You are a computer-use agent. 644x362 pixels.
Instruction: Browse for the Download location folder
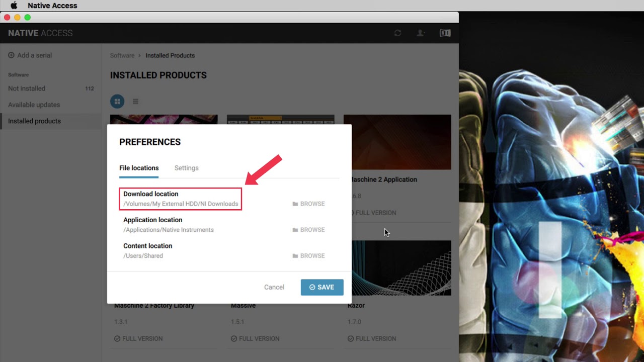[308, 204]
